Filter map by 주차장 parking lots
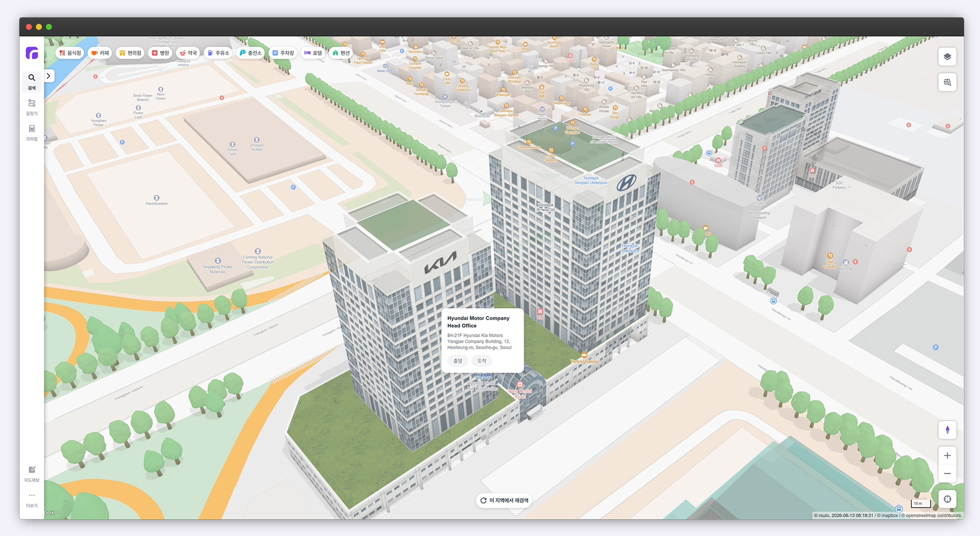 (283, 53)
